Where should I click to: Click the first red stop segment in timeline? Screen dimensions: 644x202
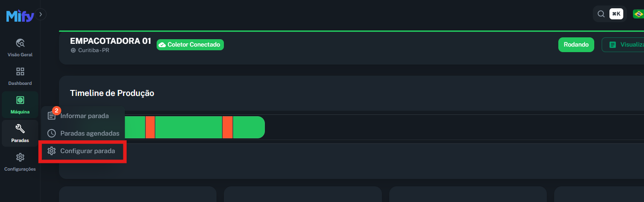click(x=150, y=127)
